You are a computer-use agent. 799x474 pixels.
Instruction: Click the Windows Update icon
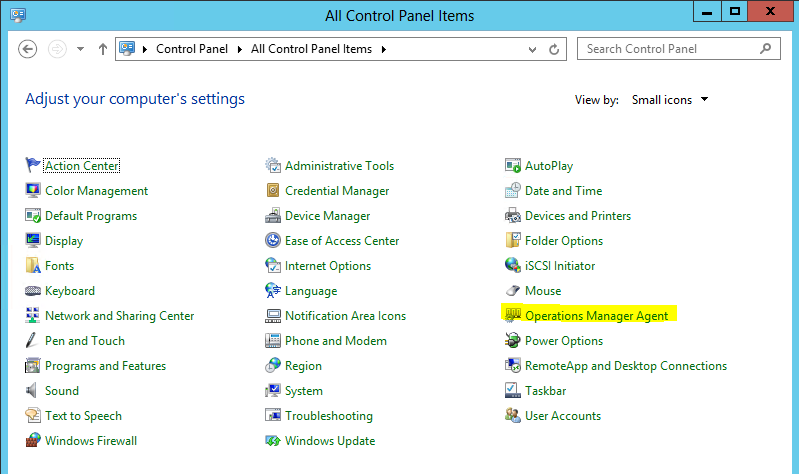coord(273,441)
